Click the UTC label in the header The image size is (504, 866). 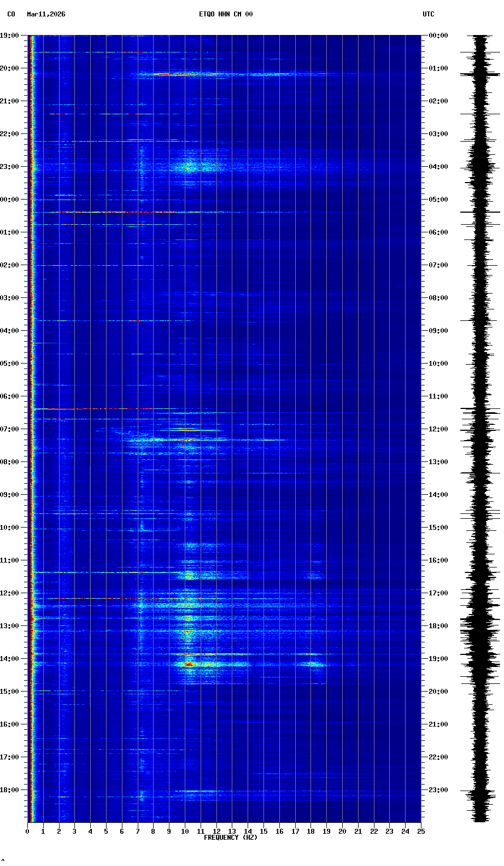pyautogui.click(x=428, y=14)
